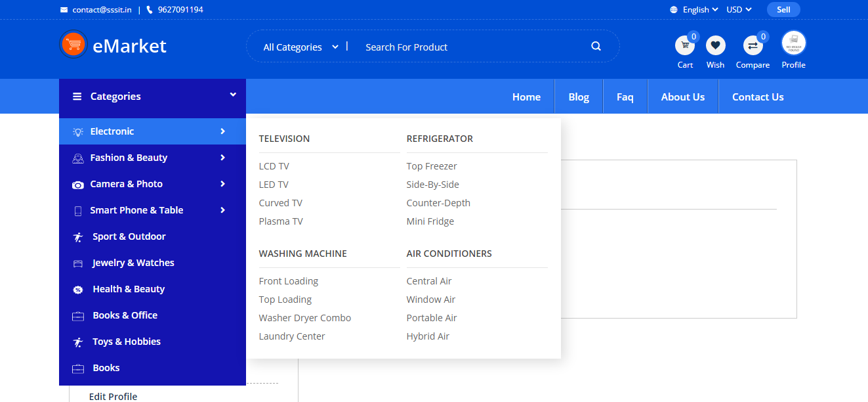Click the camera icon for Camera & Photo
Screen dimensions: 868x402
coord(77,185)
